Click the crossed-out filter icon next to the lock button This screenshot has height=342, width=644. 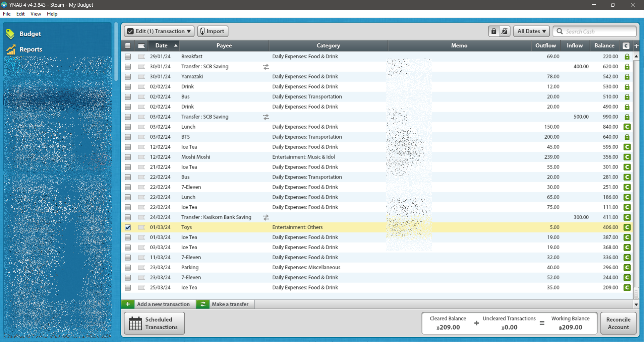coord(505,31)
